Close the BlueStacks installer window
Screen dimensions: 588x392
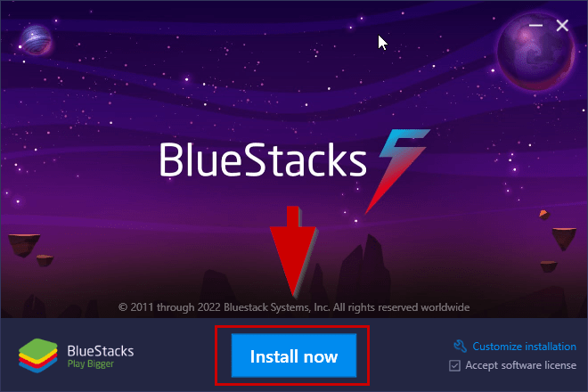pos(562,26)
